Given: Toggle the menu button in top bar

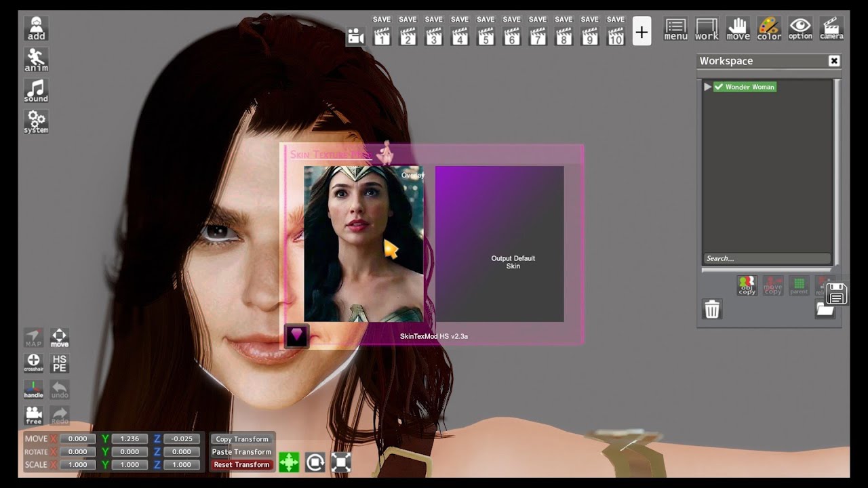Looking at the screenshot, I should click(x=675, y=29).
